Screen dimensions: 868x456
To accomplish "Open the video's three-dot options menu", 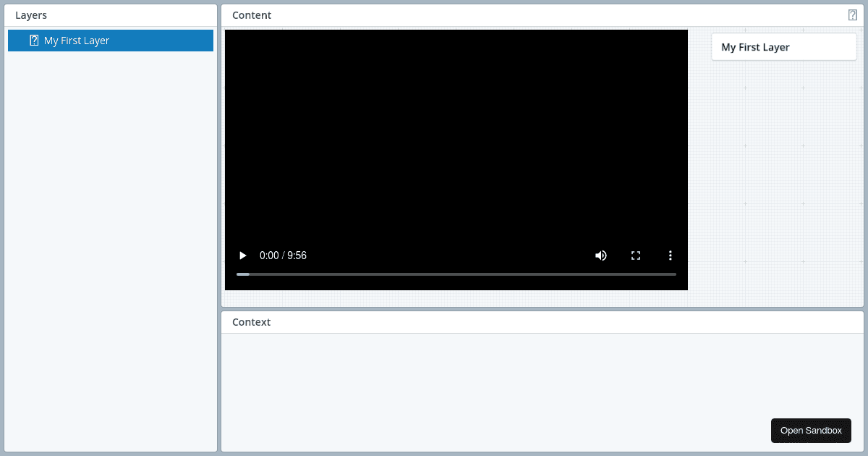I will (671, 256).
